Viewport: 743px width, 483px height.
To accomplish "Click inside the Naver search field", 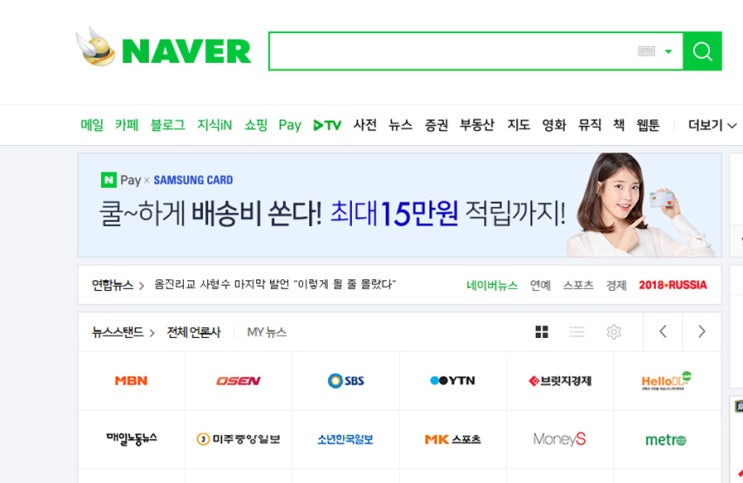I will pyautogui.click(x=453, y=51).
